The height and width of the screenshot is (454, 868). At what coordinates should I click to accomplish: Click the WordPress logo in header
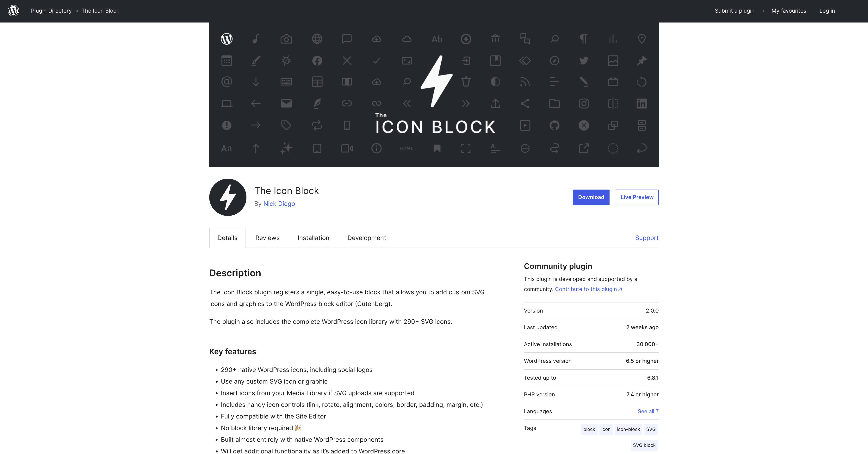pos(14,11)
